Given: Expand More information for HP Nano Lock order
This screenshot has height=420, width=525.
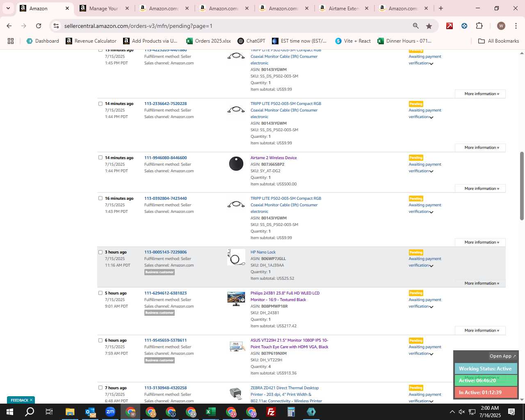Looking at the screenshot, I should [x=480, y=283].
